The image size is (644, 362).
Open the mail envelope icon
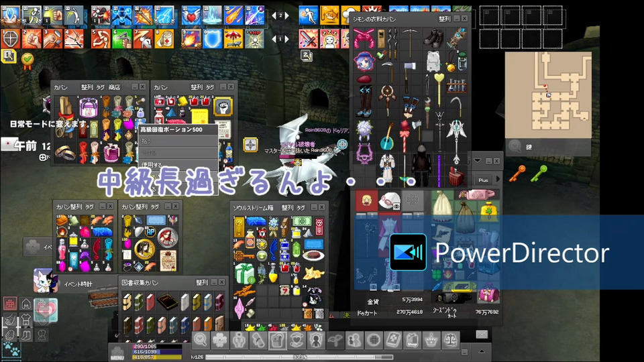coord(482,335)
